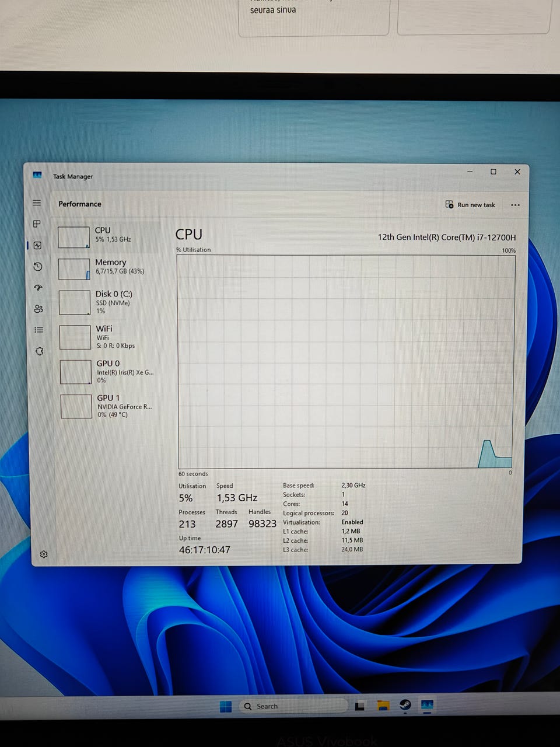The width and height of the screenshot is (560, 747).
Task: Select the Performance page icon in the sidebar
Action: pyautogui.click(x=37, y=246)
